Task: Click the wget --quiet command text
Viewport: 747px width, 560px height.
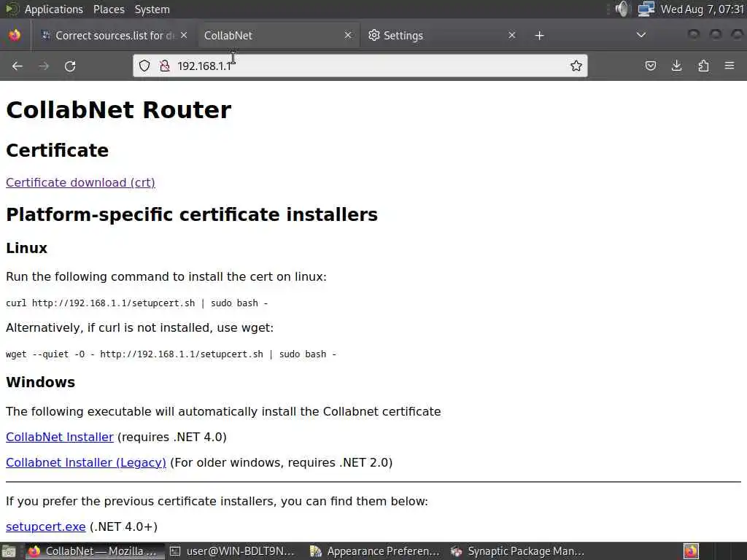Action: click(171, 354)
